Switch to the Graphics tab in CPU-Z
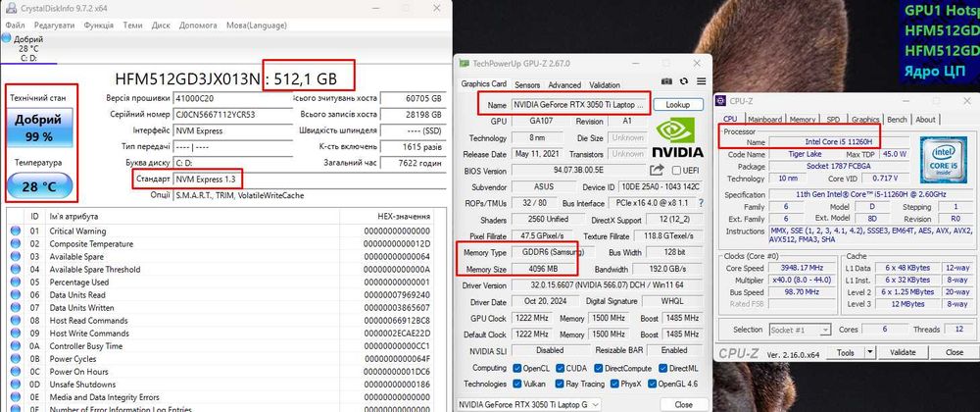Viewport: 980px width, 412px height. pyautogui.click(x=865, y=120)
